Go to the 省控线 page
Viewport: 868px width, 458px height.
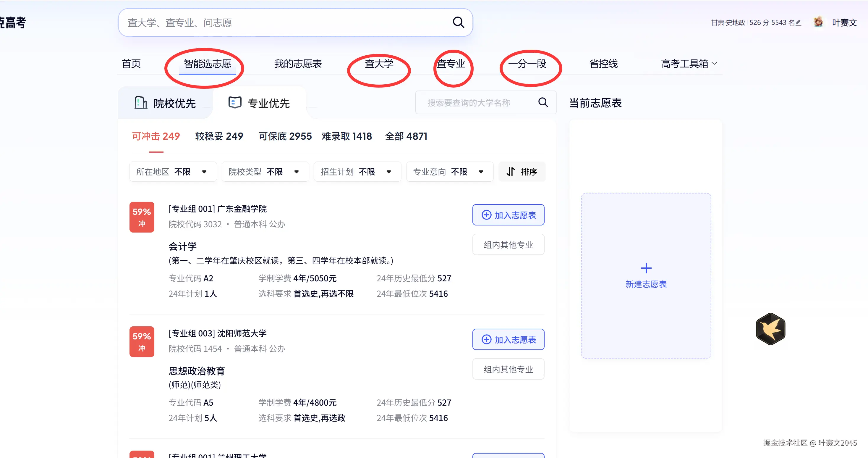tap(603, 63)
